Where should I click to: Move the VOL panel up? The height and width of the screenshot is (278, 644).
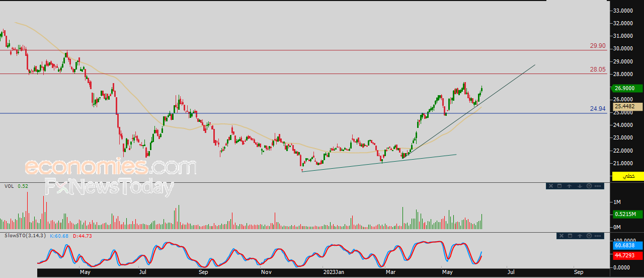tap(569, 186)
